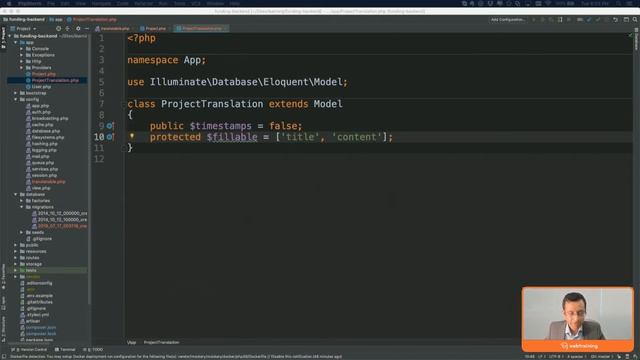Collapse the config folder
Image resolution: width=640 pixels, height=360 pixels.
coord(16,100)
